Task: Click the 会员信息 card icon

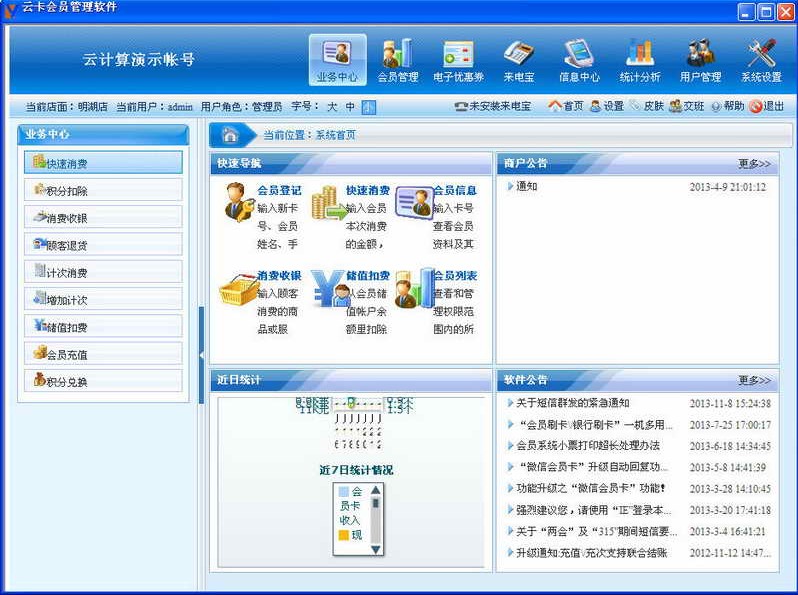Action: pyautogui.click(x=414, y=203)
